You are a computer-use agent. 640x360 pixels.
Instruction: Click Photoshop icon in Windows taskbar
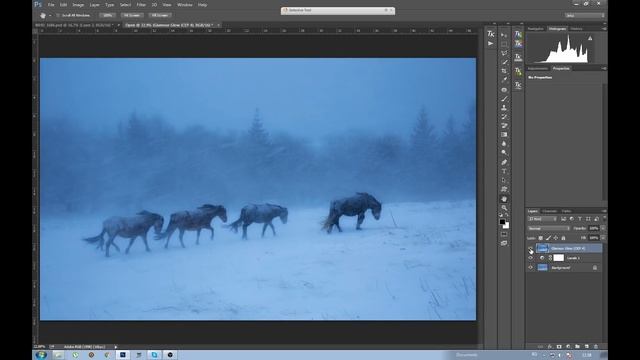click(122, 355)
